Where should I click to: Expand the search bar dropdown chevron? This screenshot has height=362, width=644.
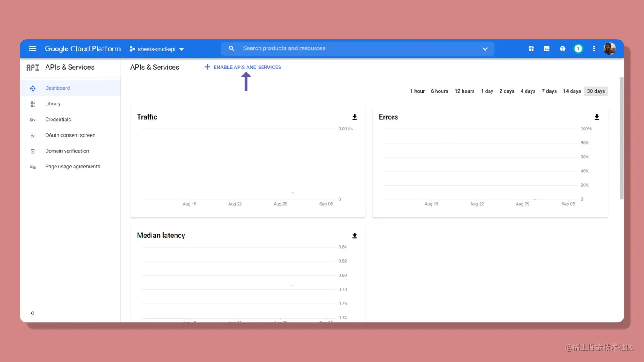(x=485, y=48)
